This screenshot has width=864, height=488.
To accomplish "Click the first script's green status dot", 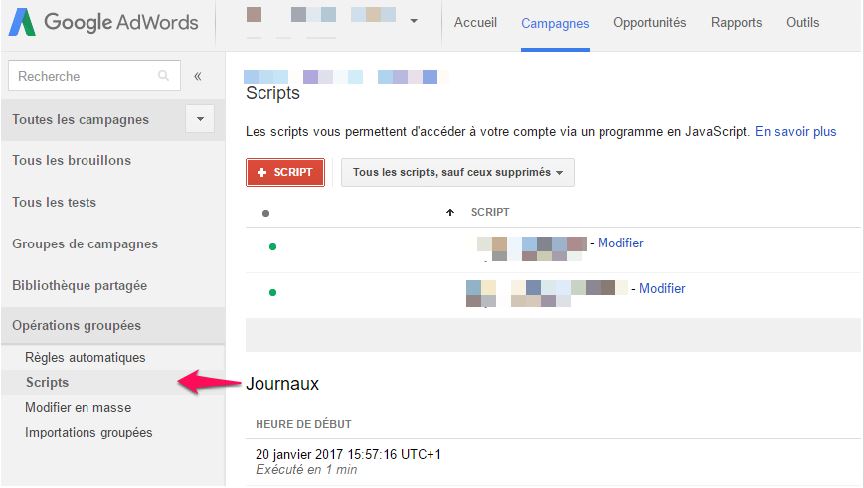I will pyautogui.click(x=272, y=246).
